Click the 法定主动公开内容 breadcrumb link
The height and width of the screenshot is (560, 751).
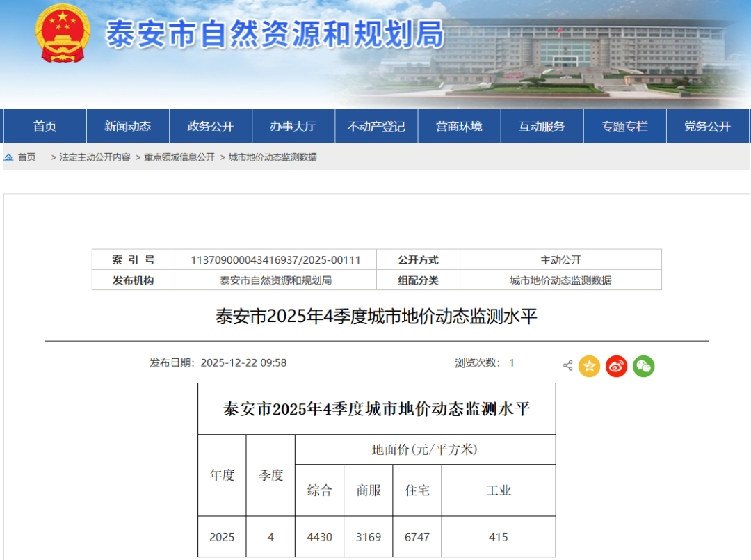pos(95,157)
